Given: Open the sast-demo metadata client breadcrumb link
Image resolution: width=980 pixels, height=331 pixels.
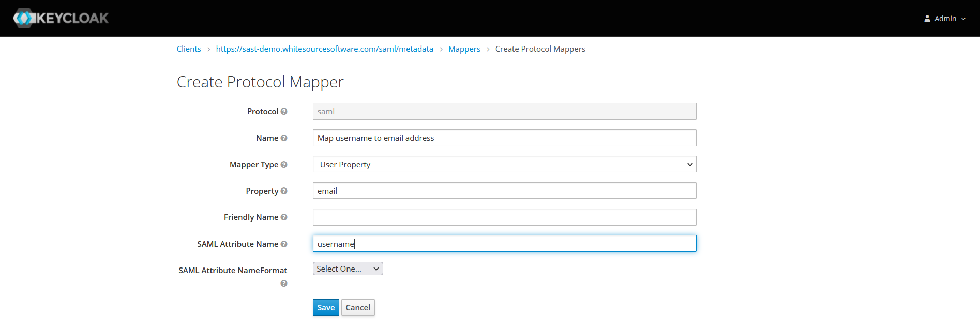Looking at the screenshot, I should coord(324,49).
